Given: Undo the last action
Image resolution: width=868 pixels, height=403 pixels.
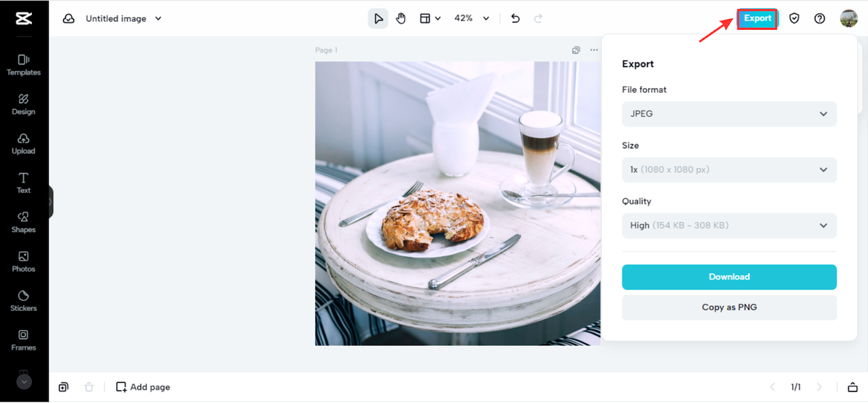Looking at the screenshot, I should pos(515,18).
